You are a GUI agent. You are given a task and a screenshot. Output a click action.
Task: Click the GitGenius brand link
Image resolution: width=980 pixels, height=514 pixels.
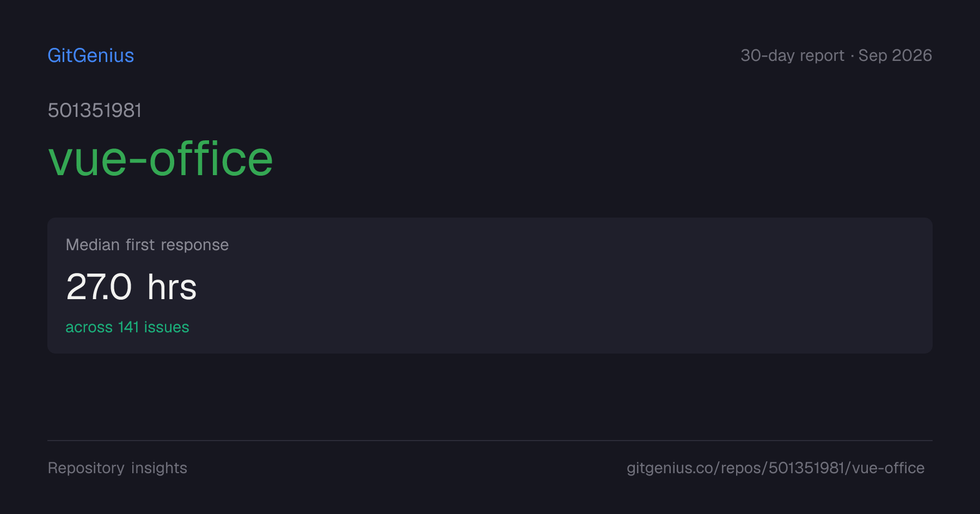(91, 55)
